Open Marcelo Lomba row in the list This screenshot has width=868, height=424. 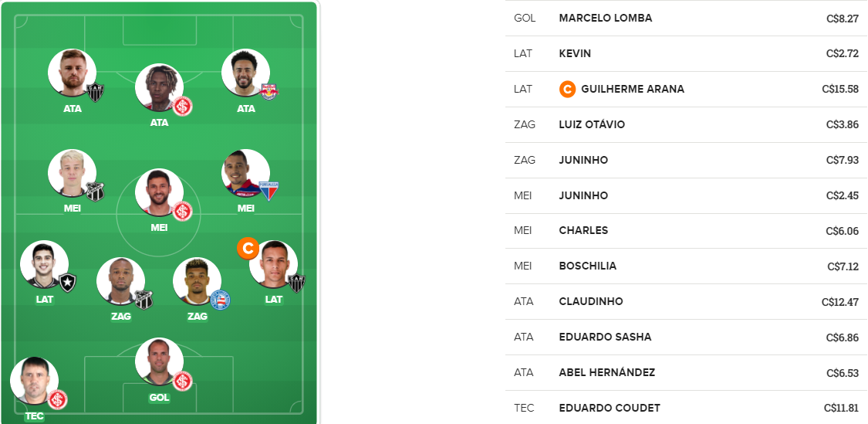pyautogui.click(x=687, y=19)
